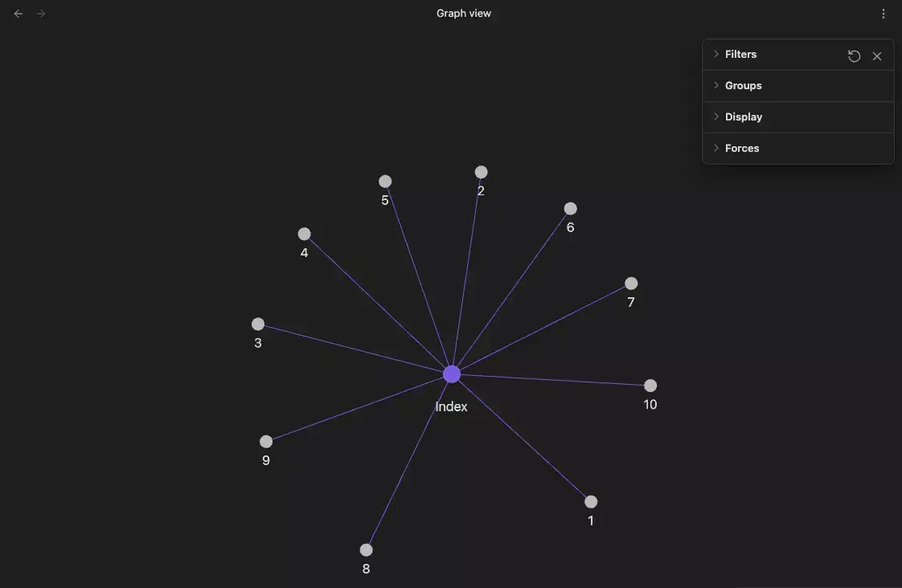Open note 1 from the graph
This screenshot has height=588, width=902.
(x=590, y=501)
